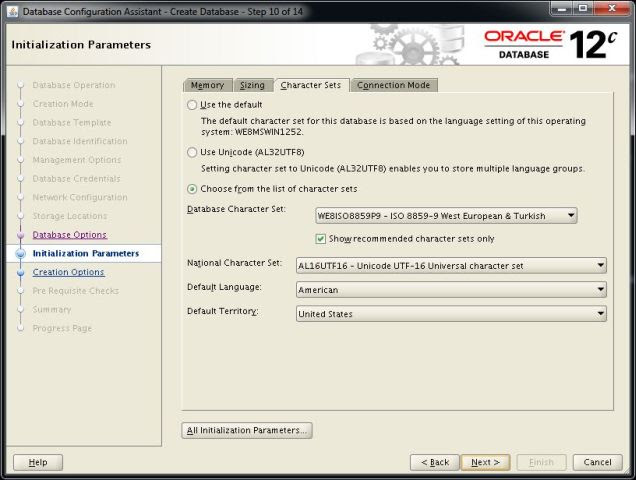The width and height of the screenshot is (636, 480).
Task: Click the Creation Mode step label
Action: point(63,104)
